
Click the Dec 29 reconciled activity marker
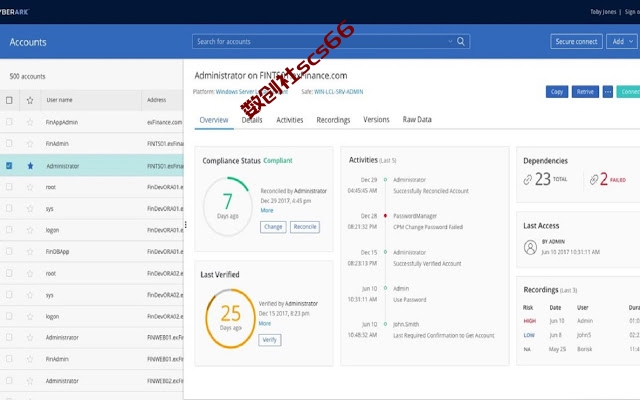(385, 180)
